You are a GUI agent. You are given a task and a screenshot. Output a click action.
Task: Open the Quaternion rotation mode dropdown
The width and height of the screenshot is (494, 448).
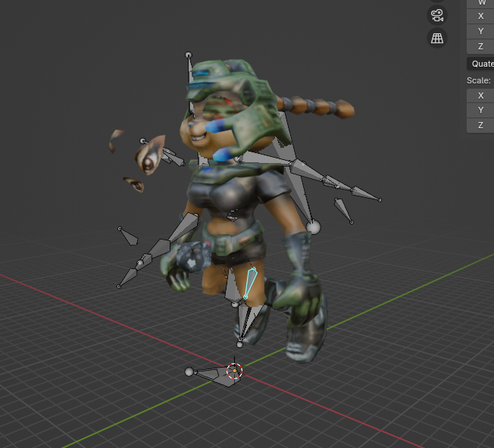[480, 64]
